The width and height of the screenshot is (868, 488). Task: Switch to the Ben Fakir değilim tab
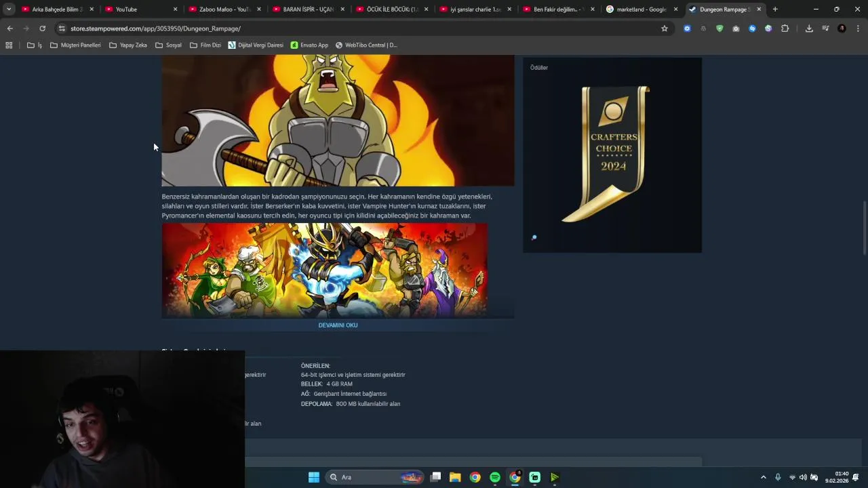click(559, 9)
